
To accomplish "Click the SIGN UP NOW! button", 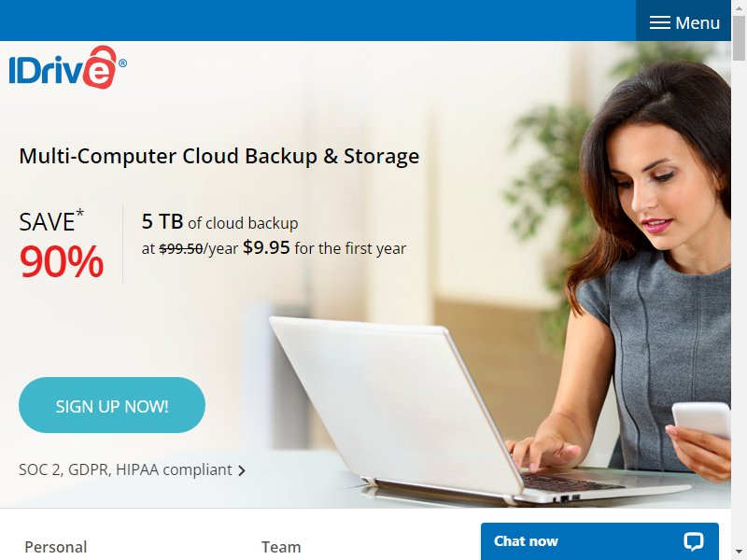I will (x=112, y=405).
